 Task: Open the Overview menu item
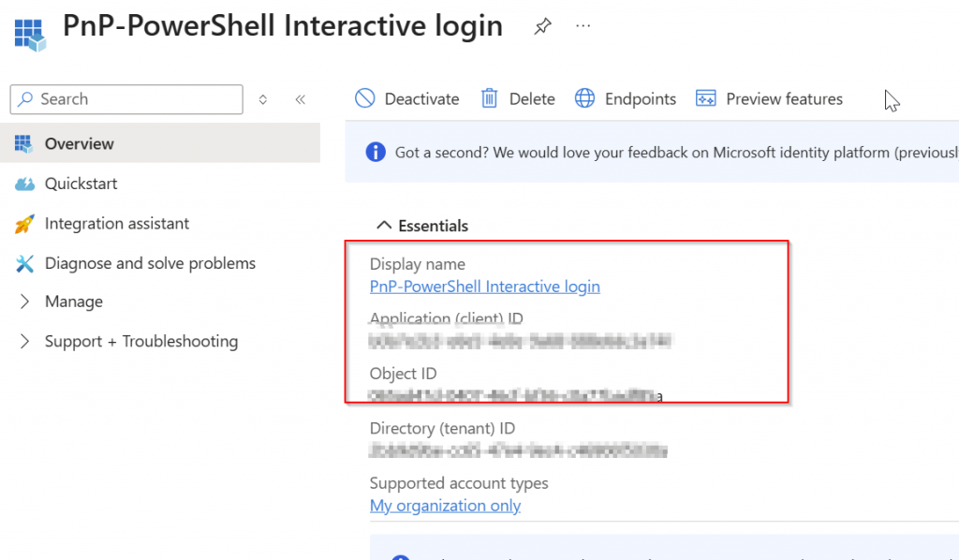pyautogui.click(x=80, y=143)
